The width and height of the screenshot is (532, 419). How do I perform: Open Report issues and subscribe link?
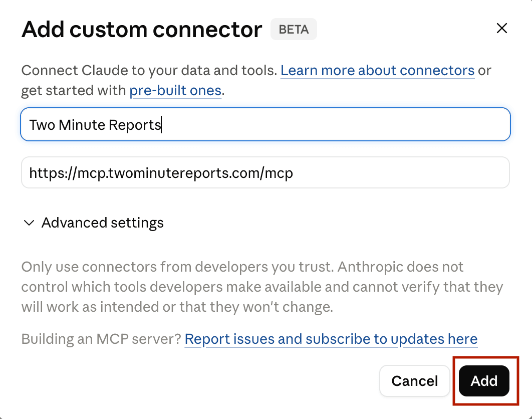tap(331, 339)
